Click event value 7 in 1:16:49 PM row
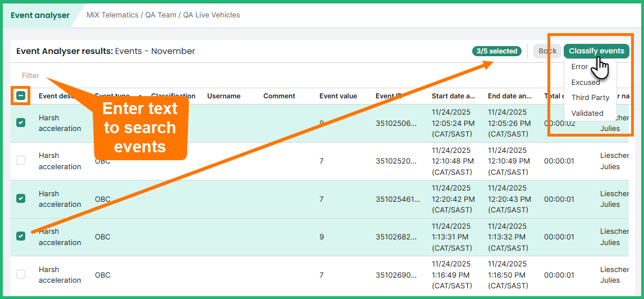The image size is (644, 299). 322,275
